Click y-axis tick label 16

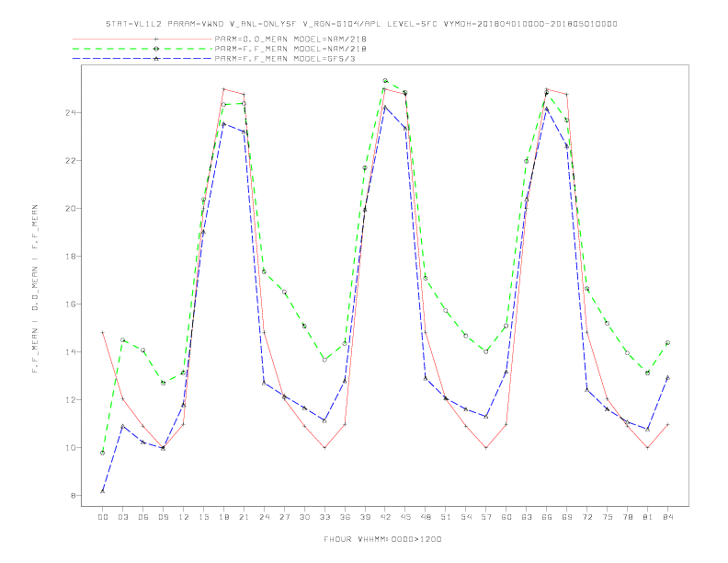pyautogui.click(x=71, y=304)
